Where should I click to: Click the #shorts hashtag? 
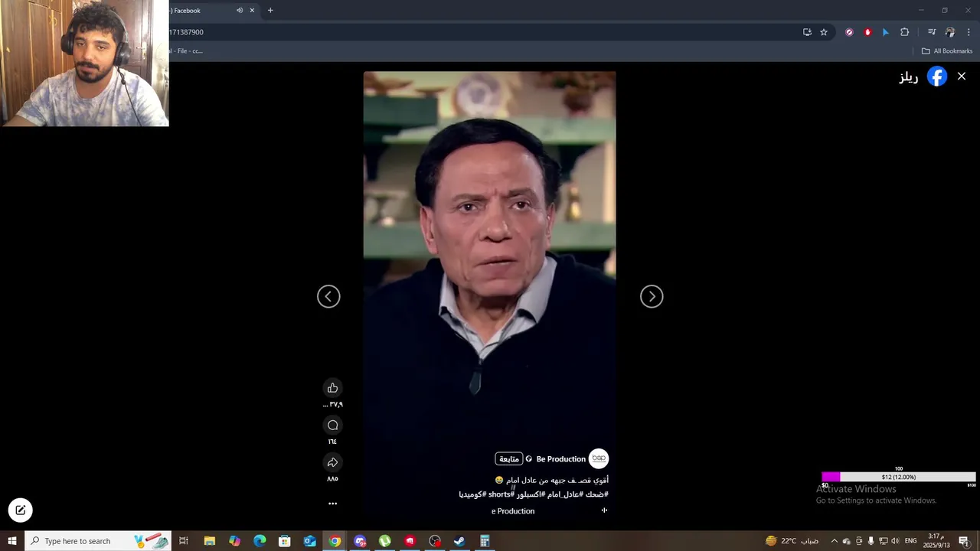tap(501, 494)
